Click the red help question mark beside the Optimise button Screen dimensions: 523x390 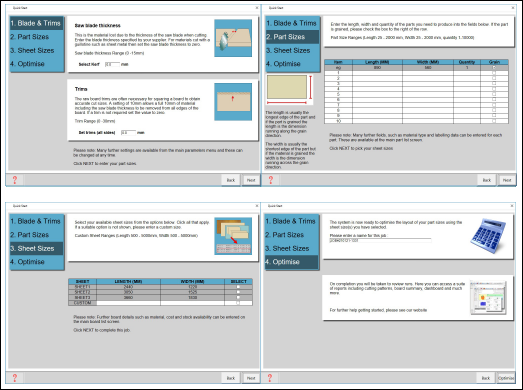(270, 378)
